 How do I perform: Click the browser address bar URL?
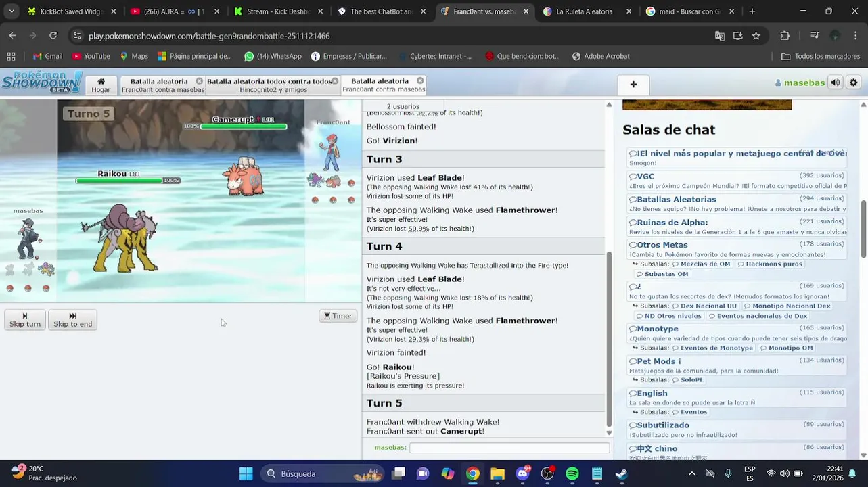(209, 36)
